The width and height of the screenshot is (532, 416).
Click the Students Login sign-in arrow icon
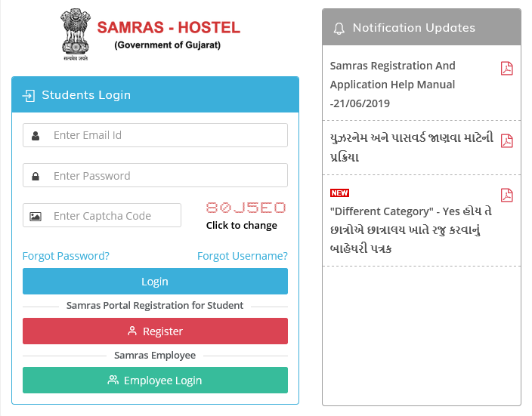(x=29, y=96)
